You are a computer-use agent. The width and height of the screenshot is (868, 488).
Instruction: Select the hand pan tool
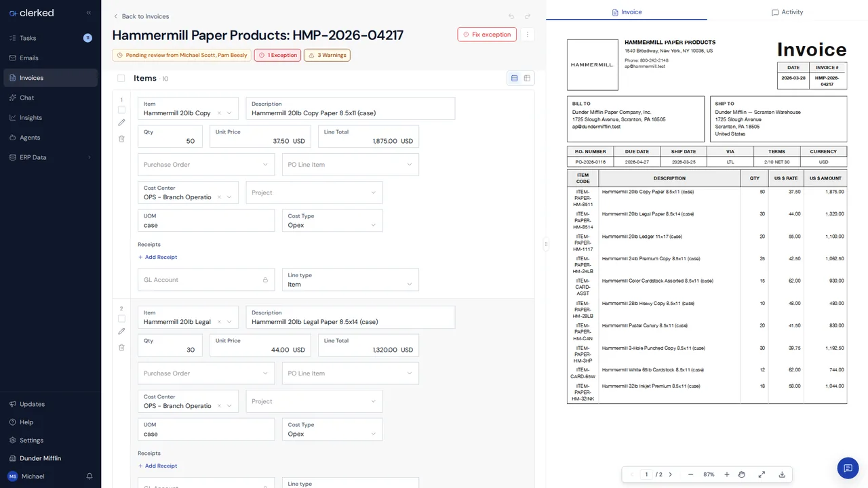742,474
